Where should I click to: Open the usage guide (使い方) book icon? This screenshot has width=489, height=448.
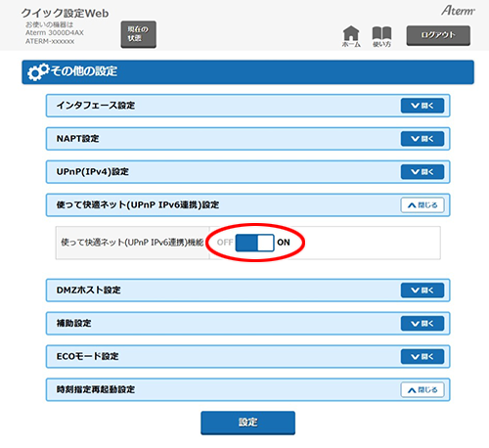pos(381,36)
